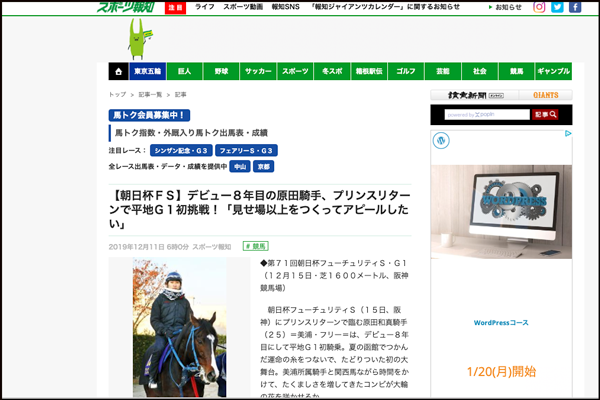Open the Twitter icon link
Image resolution: width=600 pixels, height=400 pixels.
coord(557,7)
